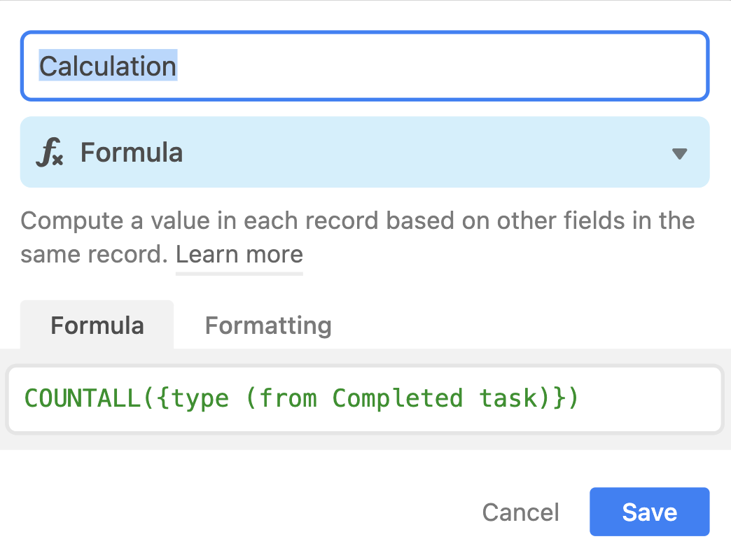Click inside the formula editor box

[x=365, y=399]
